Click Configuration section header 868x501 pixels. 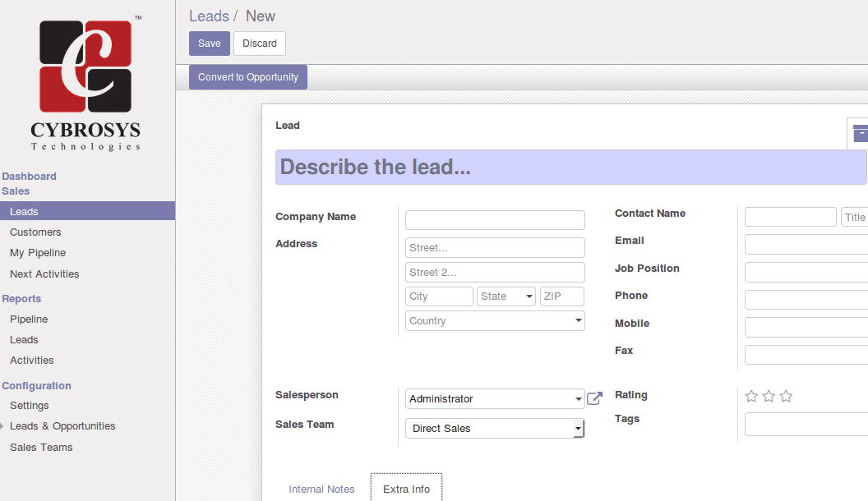[x=36, y=385]
